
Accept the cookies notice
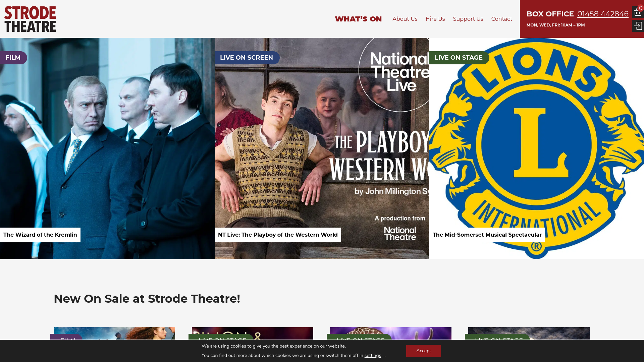(424, 351)
